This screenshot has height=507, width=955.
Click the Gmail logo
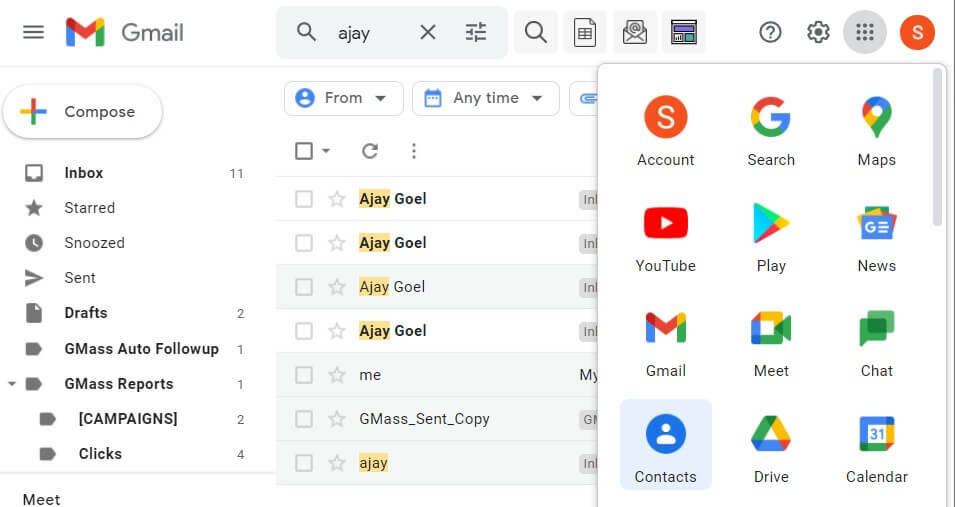coord(125,32)
